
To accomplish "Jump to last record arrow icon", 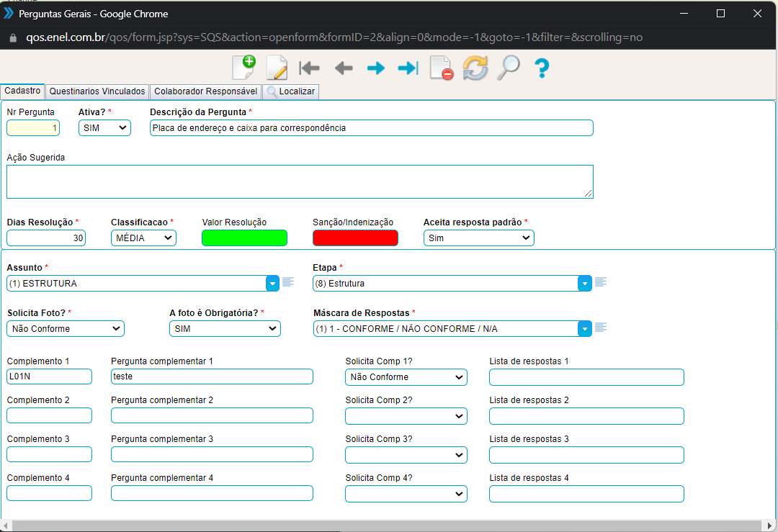I will pyautogui.click(x=408, y=68).
